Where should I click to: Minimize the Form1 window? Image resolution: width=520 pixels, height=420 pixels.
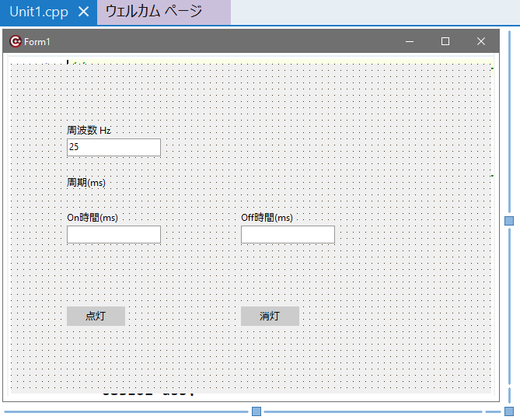tap(410, 41)
